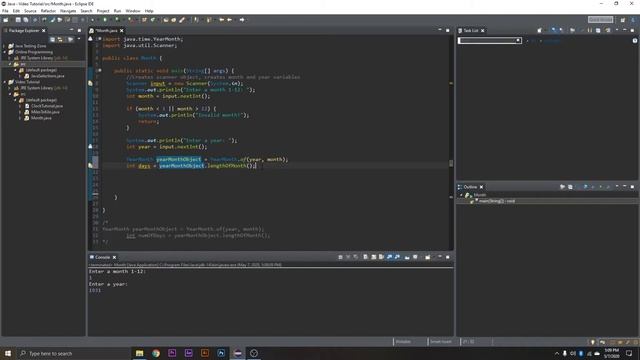Click the editor vertical scrollbar thumb
640x360 pixels.
pos(451,163)
